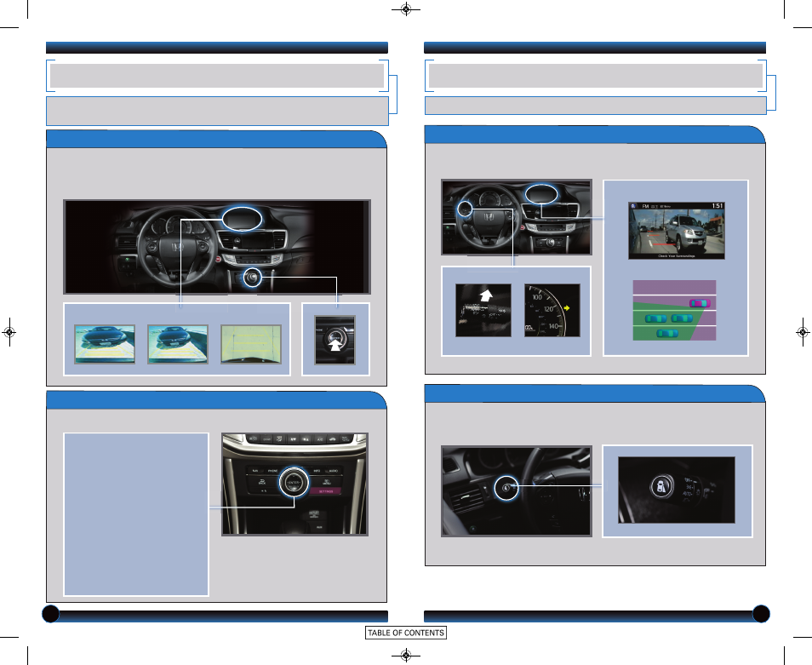This screenshot has width=812, height=665.
Task: Select the leftmost rear camera view thumbnail
Action: [105, 344]
